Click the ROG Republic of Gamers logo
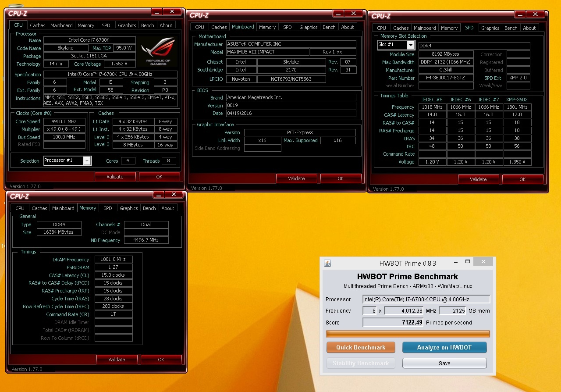The width and height of the screenshot is (561, 392). 159,51
